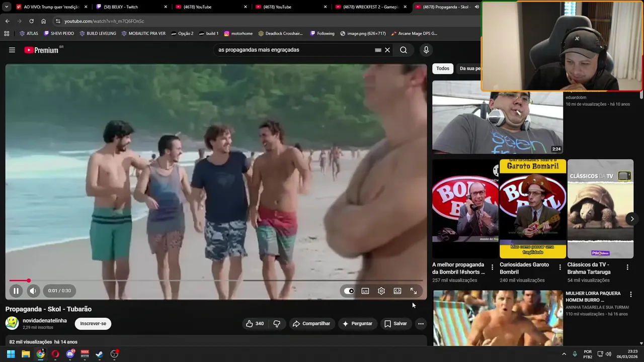Image resolution: width=644 pixels, height=362 pixels.
Task: Toggle the autoplay switch in the player
Action: point(349,291)
